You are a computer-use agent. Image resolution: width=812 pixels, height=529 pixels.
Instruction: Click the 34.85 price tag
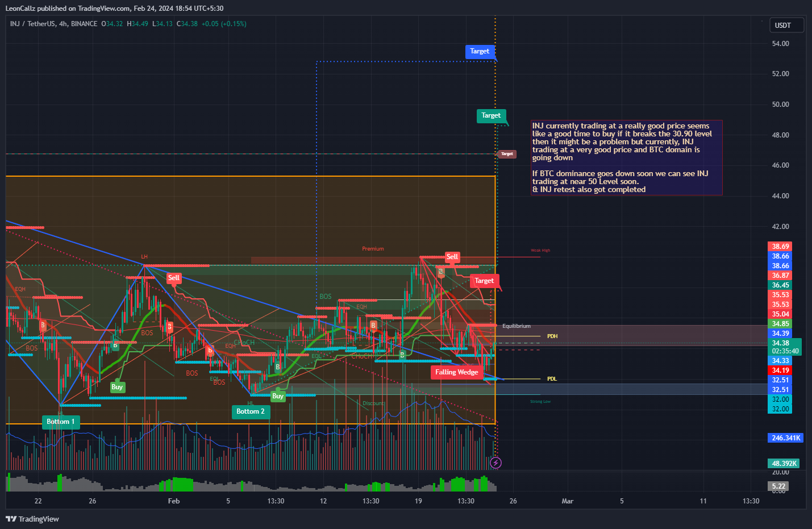click(x=780, y=324)
